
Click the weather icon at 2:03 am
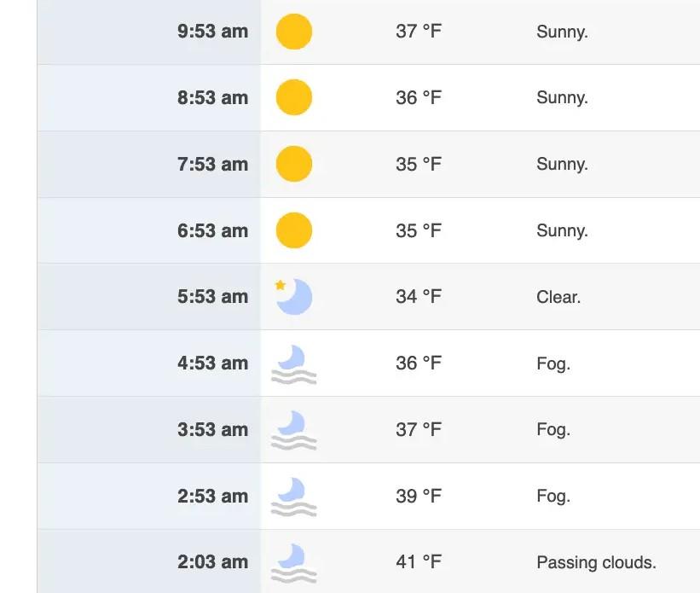coord(294,563)
